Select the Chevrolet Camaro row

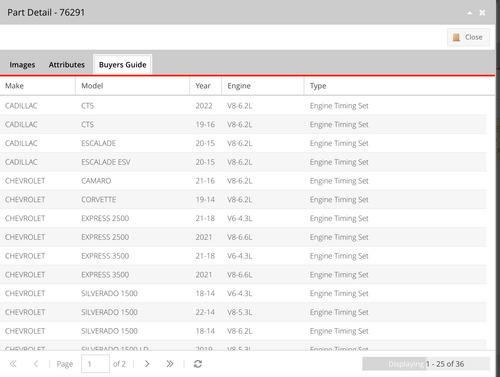pyautogui.click(x=243, y=181)
